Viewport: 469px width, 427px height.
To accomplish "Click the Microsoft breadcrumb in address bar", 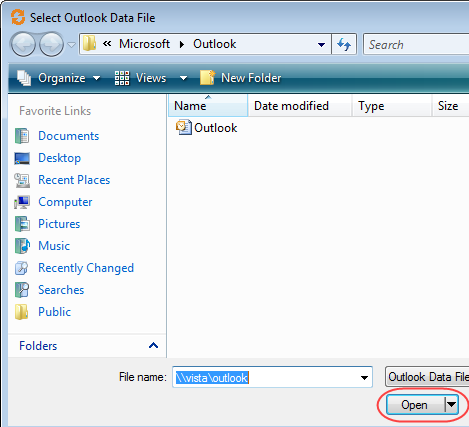I will [x=144, y=44].
